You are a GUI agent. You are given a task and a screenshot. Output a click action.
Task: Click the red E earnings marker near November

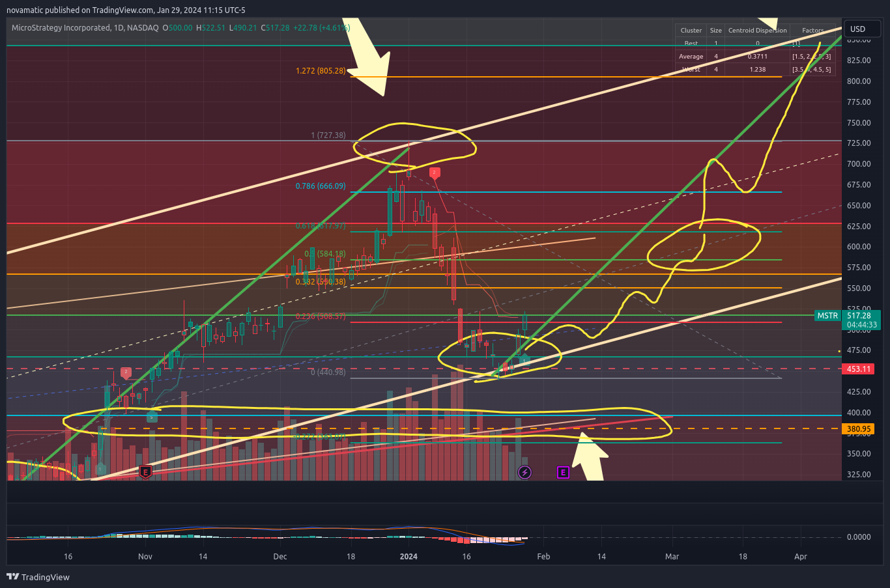pyautogui.click(x=145, y=472)
